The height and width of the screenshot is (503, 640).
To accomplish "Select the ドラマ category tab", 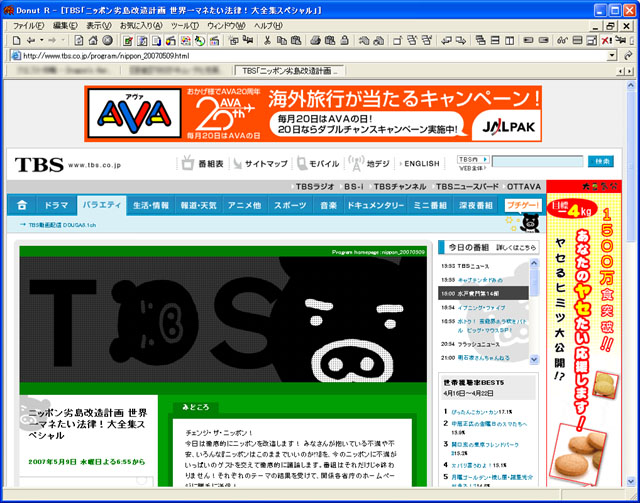I will 56,205.
